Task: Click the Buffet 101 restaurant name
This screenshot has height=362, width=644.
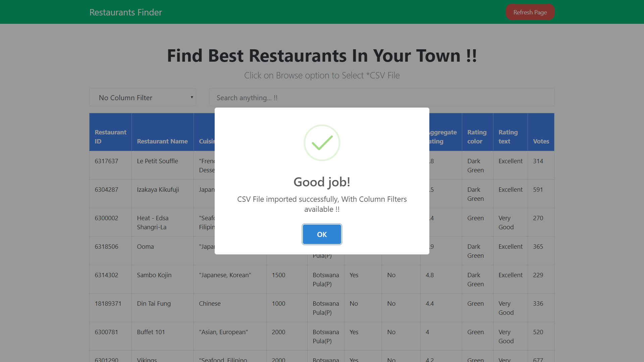Action: (151, 332)
